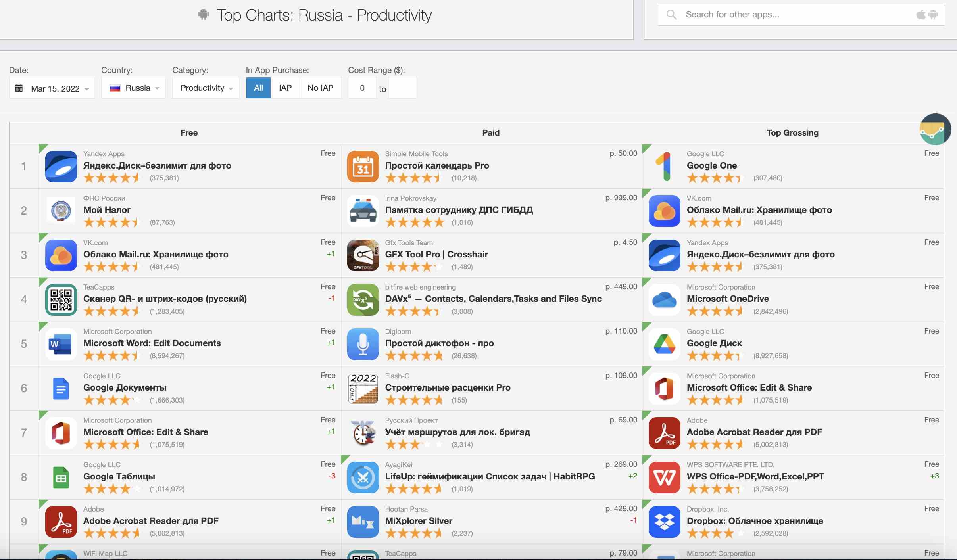The height and width of the screenshot is (560, 957).
Task: Click the WPS SOFTWARE PTE. LTD. developer name
Action: point(730,464)
